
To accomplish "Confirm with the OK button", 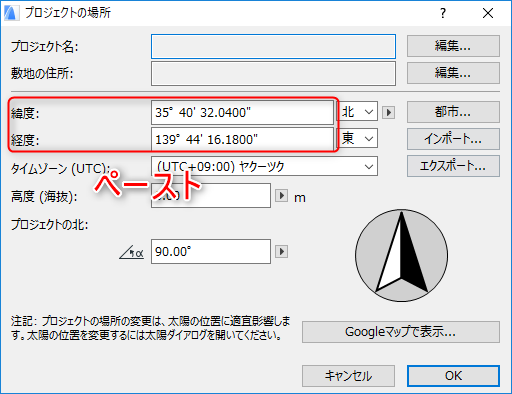I will (453, 376).
